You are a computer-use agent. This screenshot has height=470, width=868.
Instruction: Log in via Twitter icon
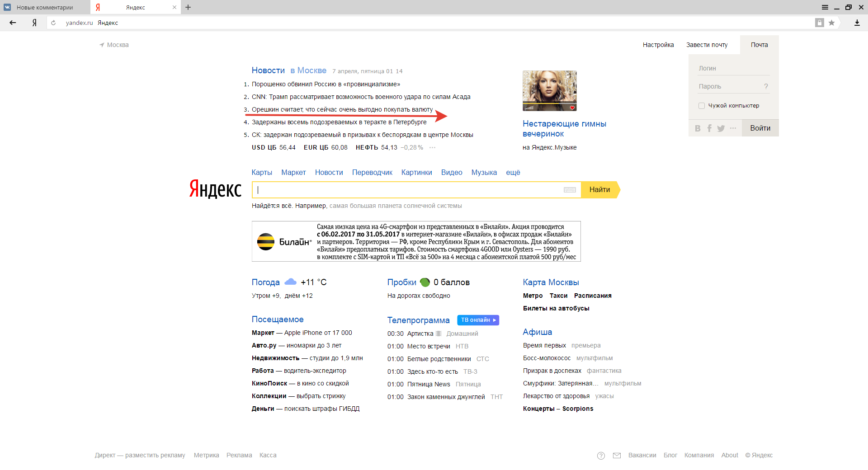click(x=721, y=128)
